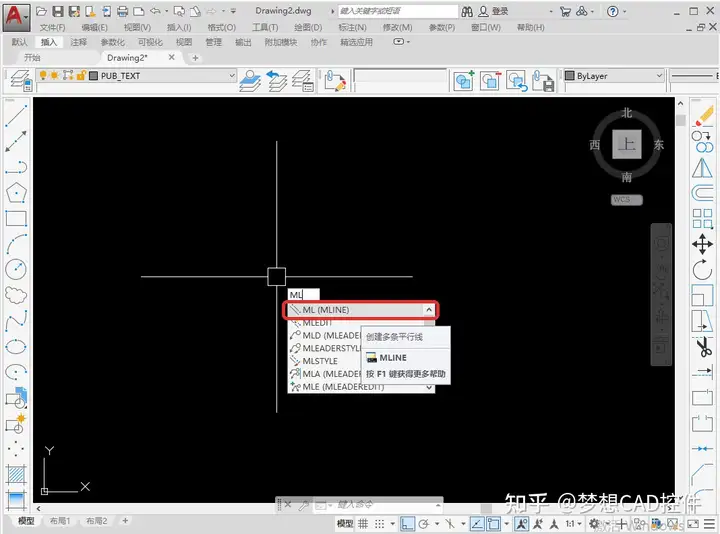Select the Mirror tool
720x534 pixels.
tap(703, 168)
